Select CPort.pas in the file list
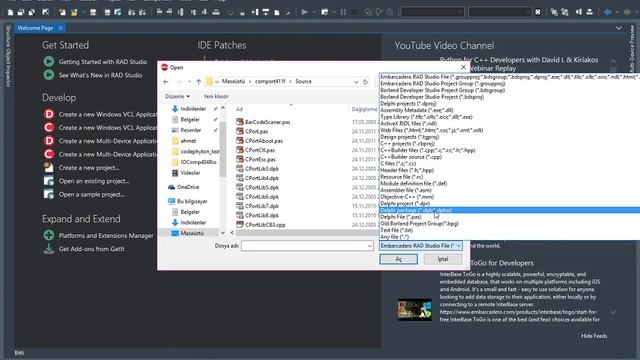The height and width of the screenshot is (360, 640). click(256, 131)
